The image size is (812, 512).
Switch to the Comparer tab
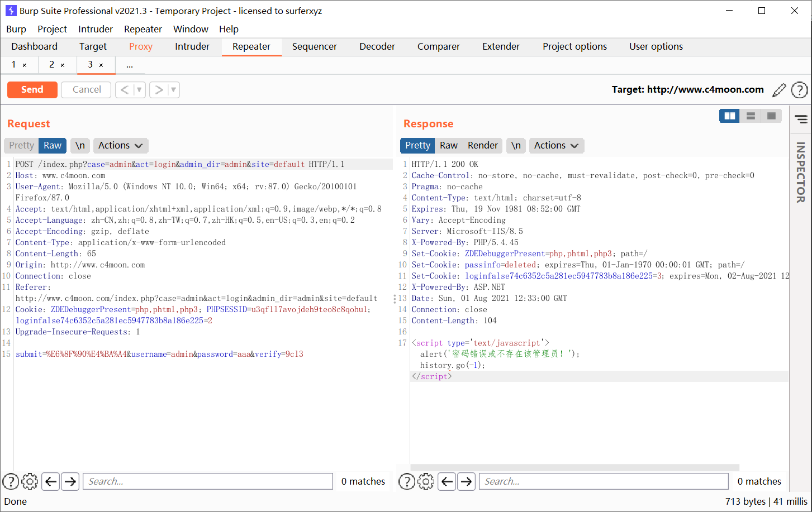(439, 47)
